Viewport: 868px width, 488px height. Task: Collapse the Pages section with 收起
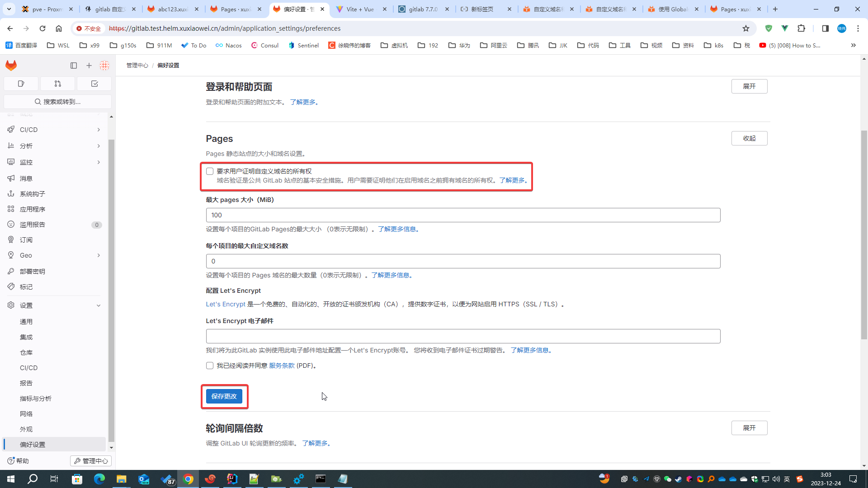coord(749,138)
